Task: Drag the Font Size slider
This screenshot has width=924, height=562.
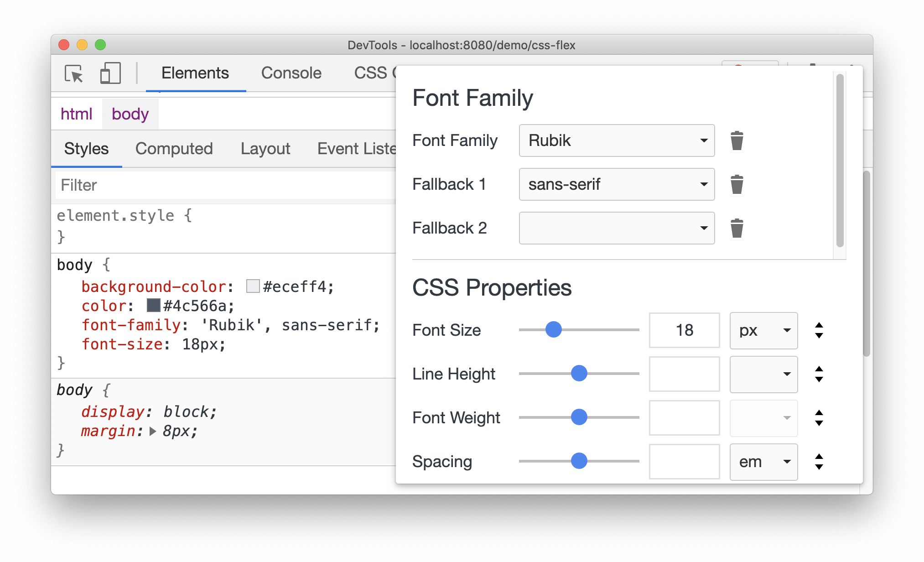Action: [x=554, y=329]
